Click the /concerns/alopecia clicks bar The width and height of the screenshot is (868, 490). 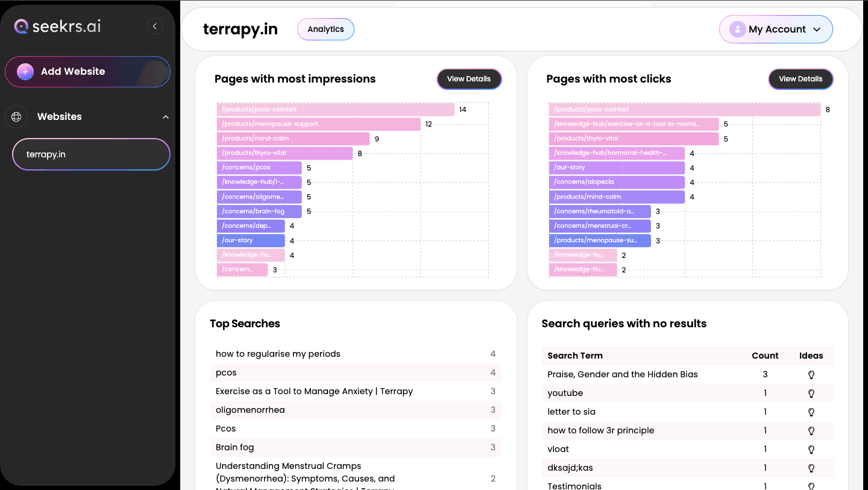[x=617, y=182]
